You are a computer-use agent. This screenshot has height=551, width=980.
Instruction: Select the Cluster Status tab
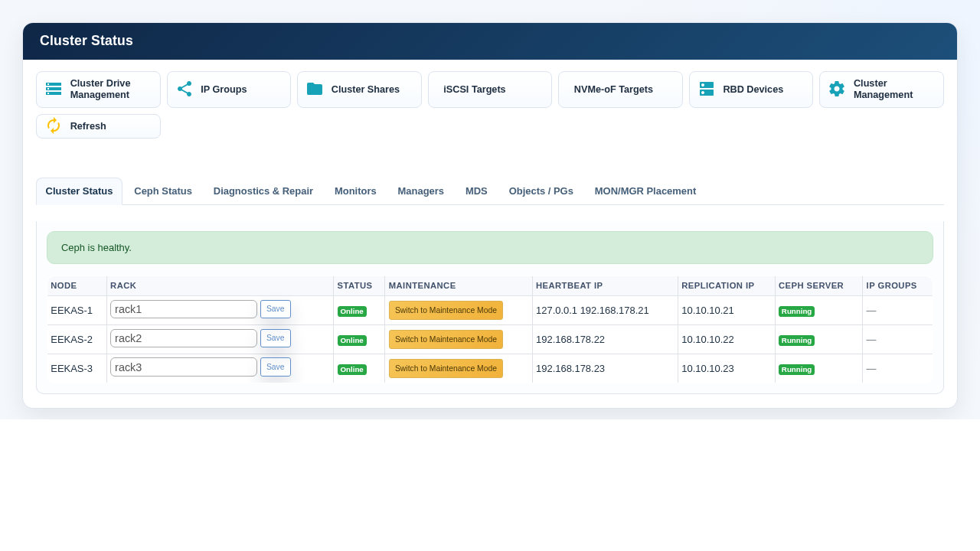coord(79,191)
